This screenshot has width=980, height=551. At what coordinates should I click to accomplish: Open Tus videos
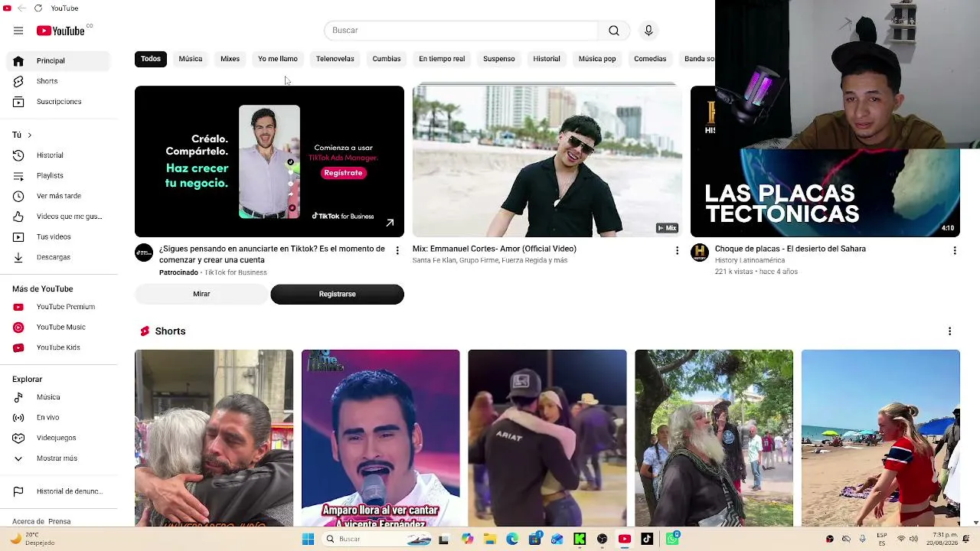[58, 237]
